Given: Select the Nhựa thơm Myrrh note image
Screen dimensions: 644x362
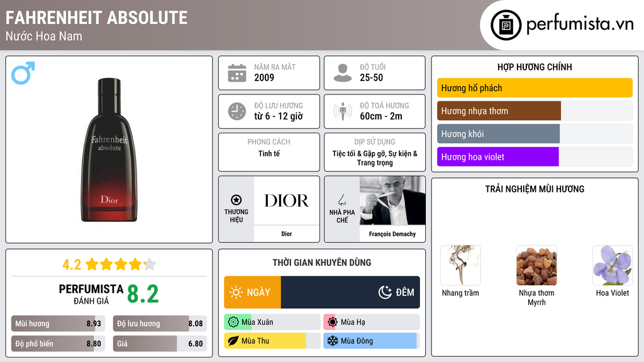Looking at the screenshot, I should 536,265.
